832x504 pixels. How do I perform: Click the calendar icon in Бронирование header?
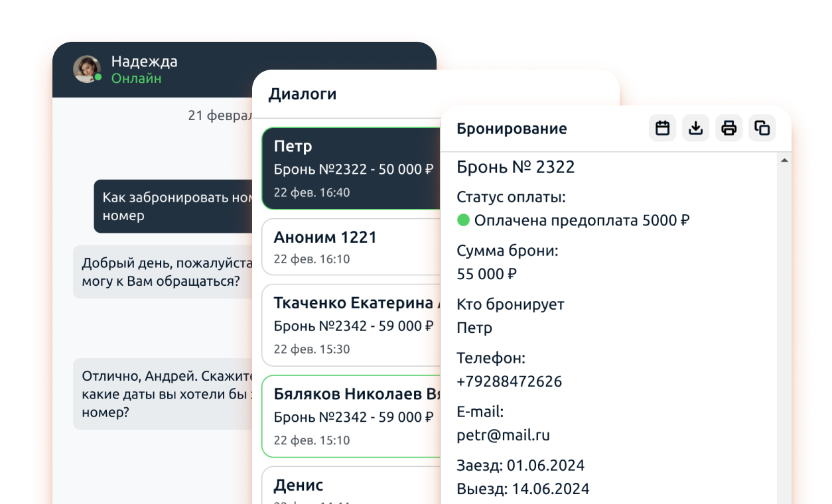coord(662,128)
